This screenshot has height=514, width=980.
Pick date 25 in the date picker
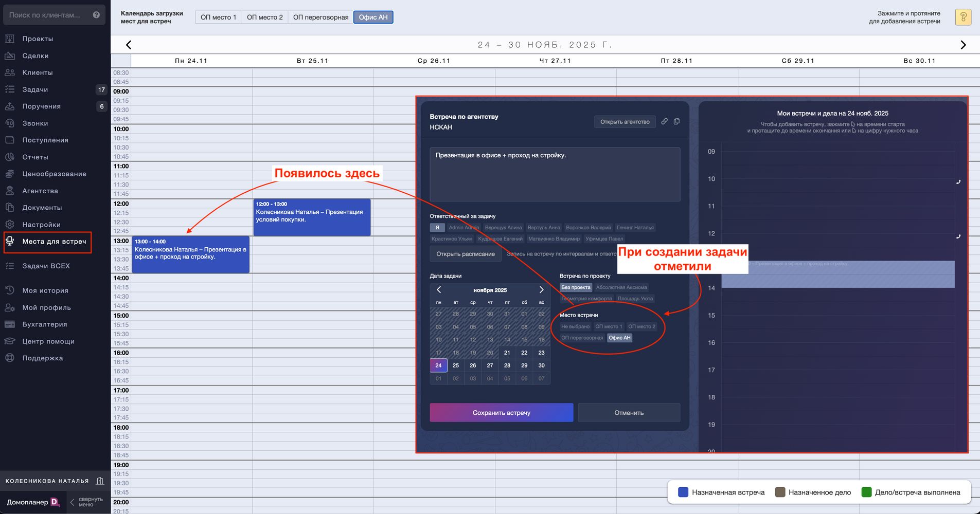tap(456, 365)
